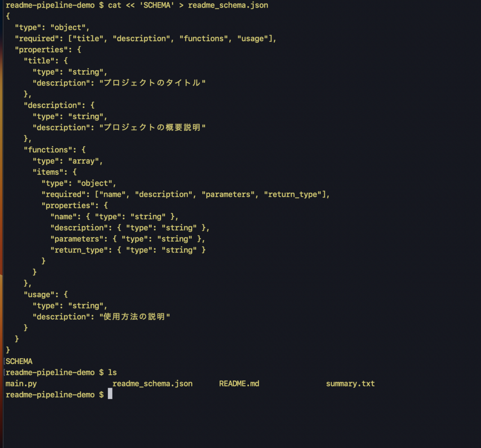Click summary.txt in the file listing

[350, 384]
